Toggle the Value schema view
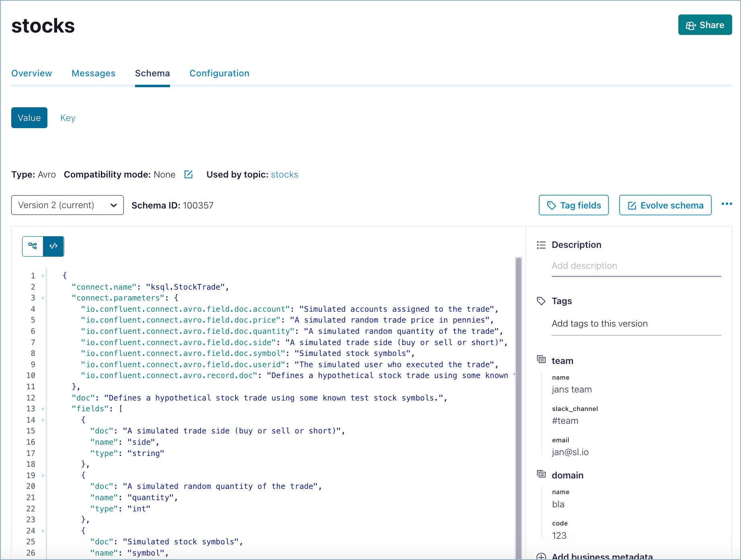Image resolution: width=741 pixels, height=560 pixels. pos(29,118)
